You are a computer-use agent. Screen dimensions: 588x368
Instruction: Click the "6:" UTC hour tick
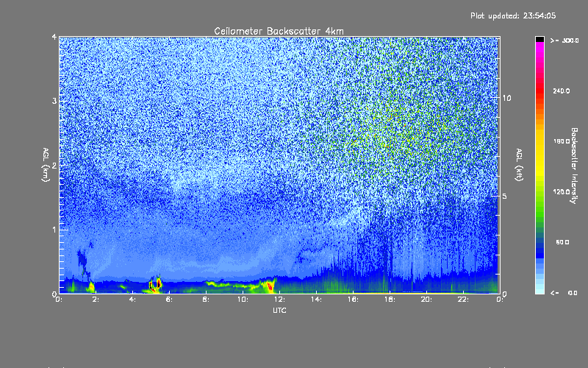click(x=170, y=300)
